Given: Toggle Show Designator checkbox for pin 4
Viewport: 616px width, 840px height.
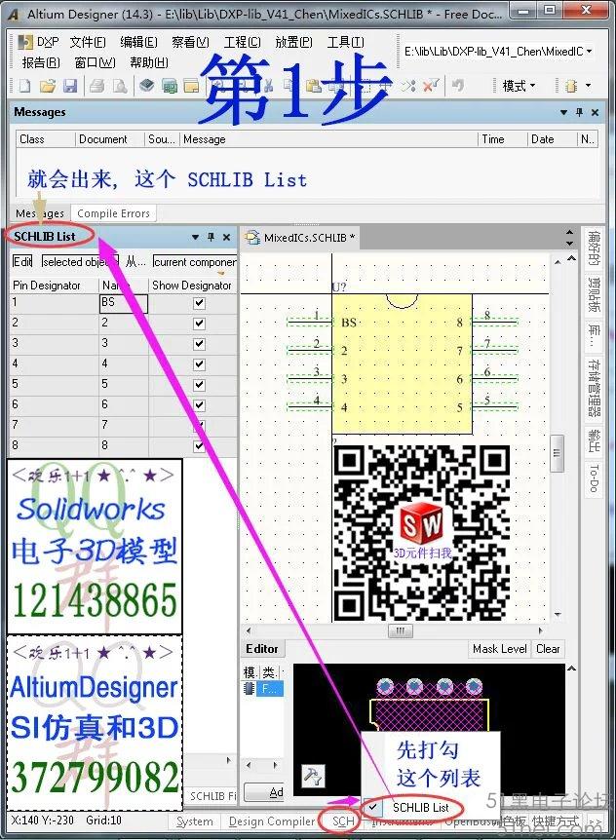Looking at the screenshot, I should click(x=199, y=364).
